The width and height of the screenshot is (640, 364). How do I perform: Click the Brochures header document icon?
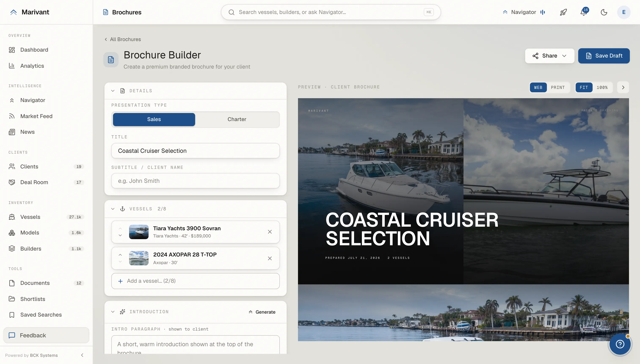(105, 12)
